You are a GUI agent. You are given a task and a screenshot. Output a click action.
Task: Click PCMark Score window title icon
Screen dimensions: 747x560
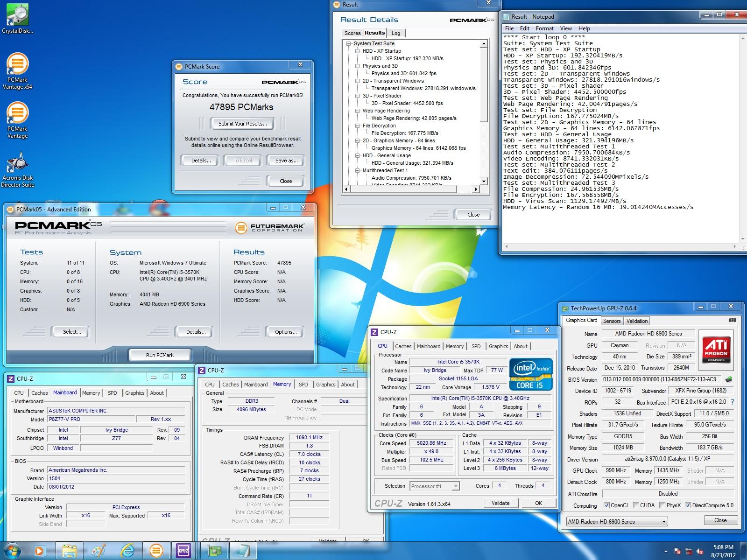[x=179, y=66]
